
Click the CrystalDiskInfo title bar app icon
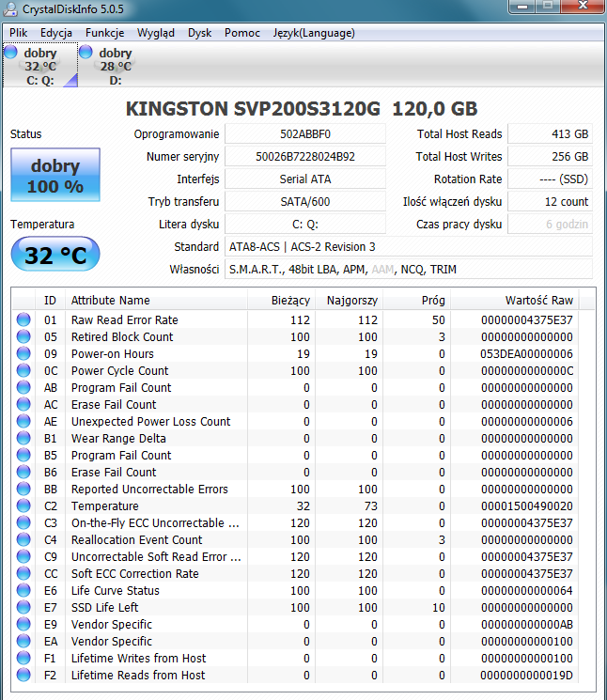point(9,9)
